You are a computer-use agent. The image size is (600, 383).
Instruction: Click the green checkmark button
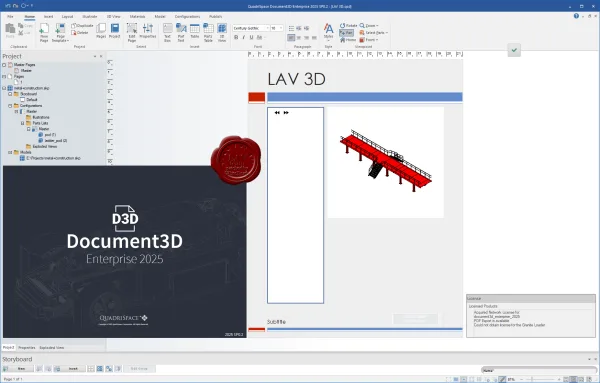click(x=514, y=50)
